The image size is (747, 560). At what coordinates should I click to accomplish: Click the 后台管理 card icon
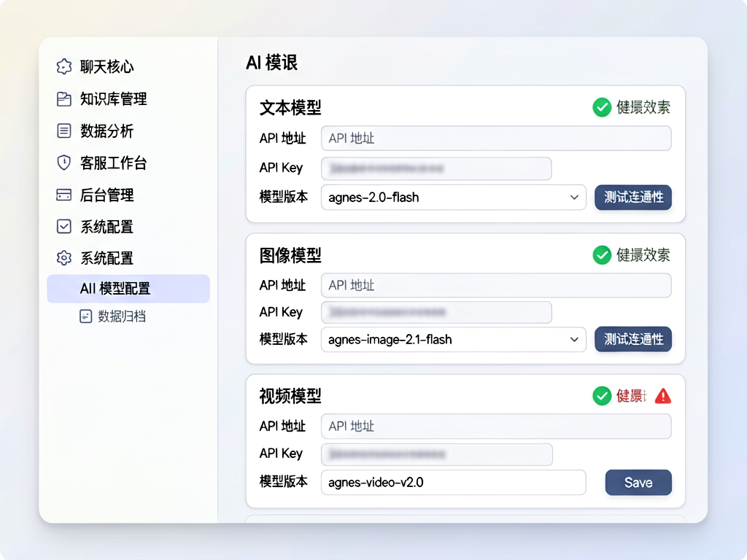64,195
